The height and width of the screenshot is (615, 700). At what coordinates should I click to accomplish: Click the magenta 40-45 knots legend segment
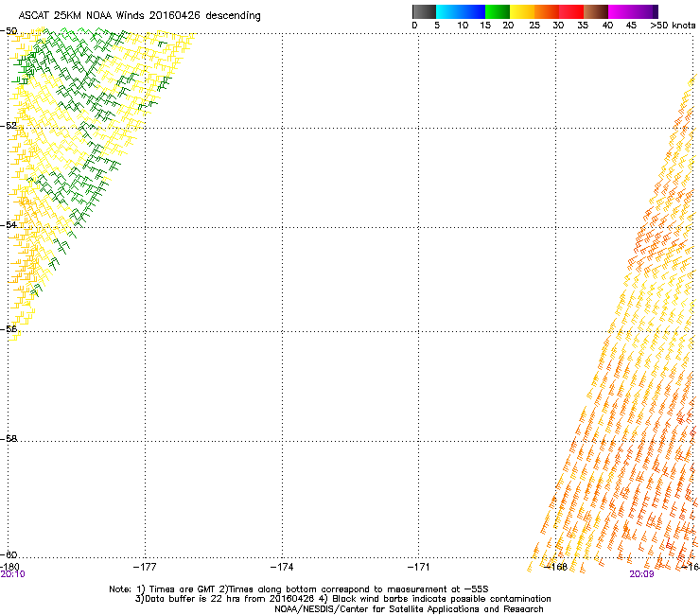(621, 11)
